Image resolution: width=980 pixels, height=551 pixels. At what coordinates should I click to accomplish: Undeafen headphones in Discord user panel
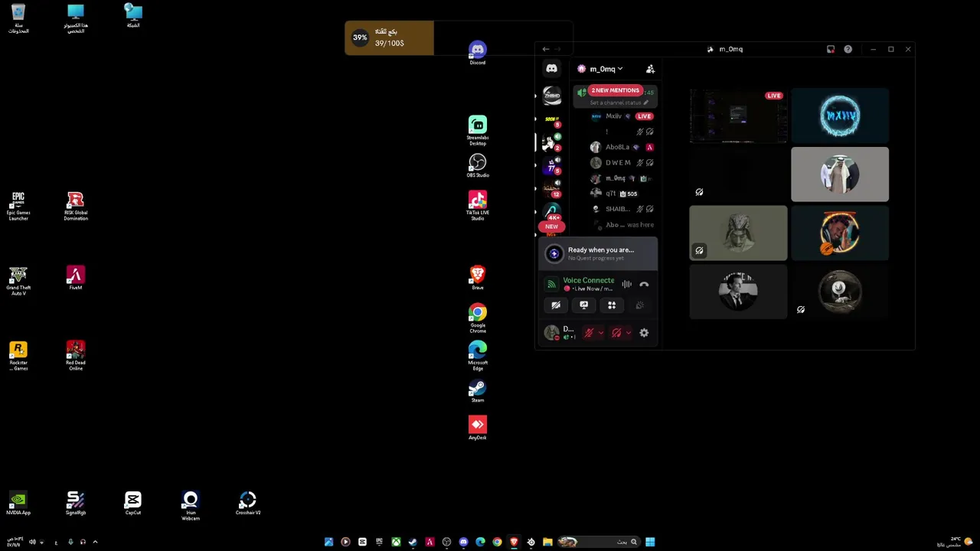[x=616, y=333]
